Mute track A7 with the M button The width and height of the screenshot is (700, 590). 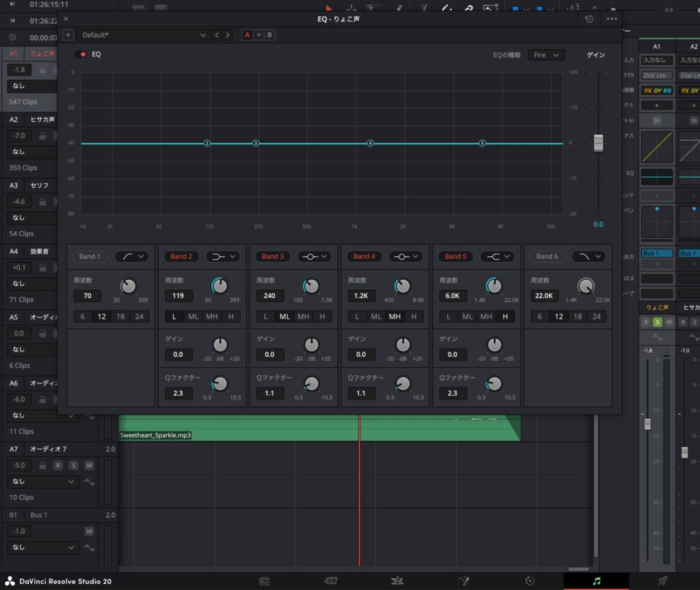click(x=89, y=466)
